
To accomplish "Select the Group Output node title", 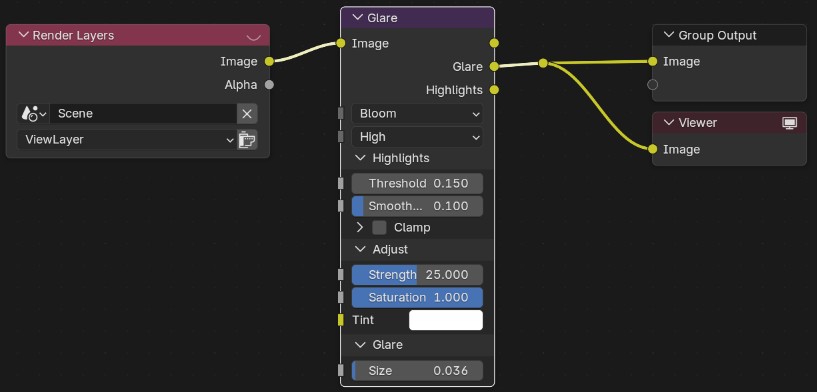I will point(717,35).
